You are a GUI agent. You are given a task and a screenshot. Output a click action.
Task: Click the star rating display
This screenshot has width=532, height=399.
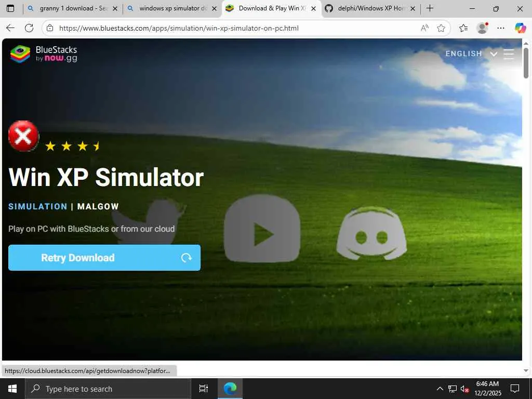[x=73, y=146]
